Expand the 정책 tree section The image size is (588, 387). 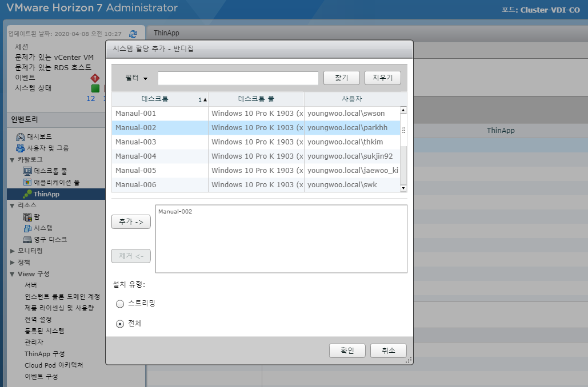click(x=13, y=262)
